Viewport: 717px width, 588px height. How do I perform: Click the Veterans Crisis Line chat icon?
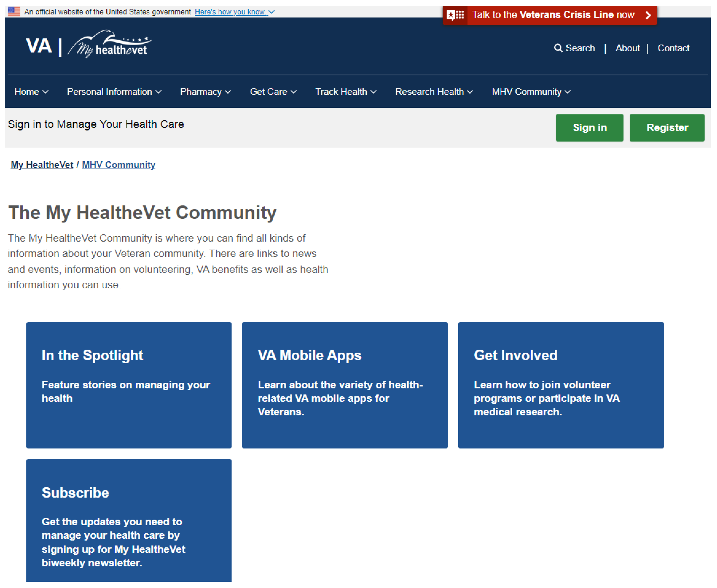[x=455, y=15]
